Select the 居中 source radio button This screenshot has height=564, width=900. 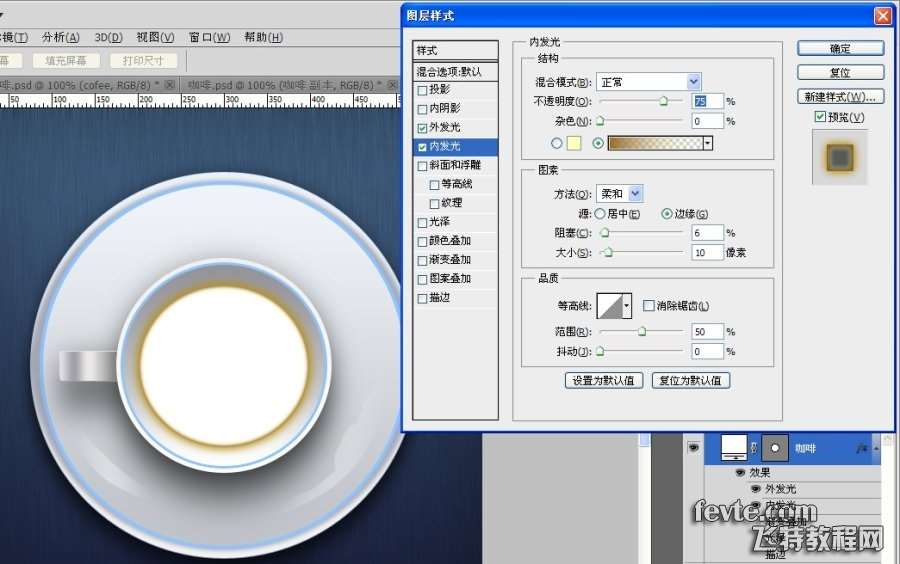[x=600, y=213]
